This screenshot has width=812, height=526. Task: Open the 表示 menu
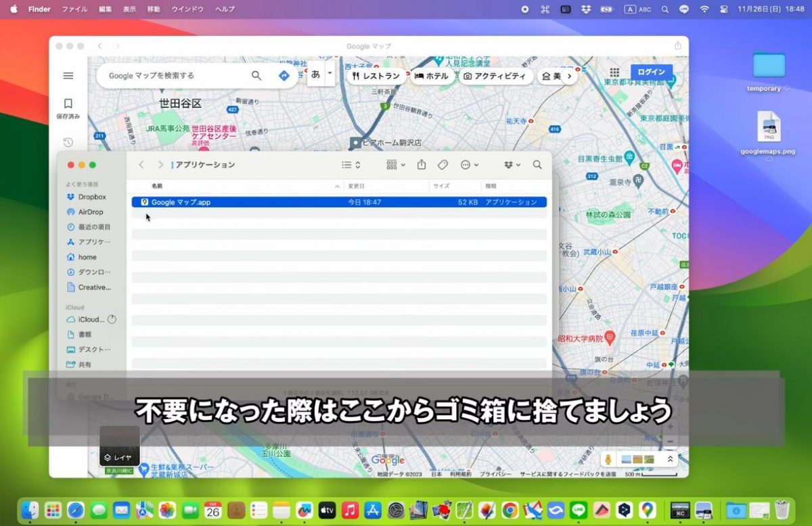pos(130,9)
